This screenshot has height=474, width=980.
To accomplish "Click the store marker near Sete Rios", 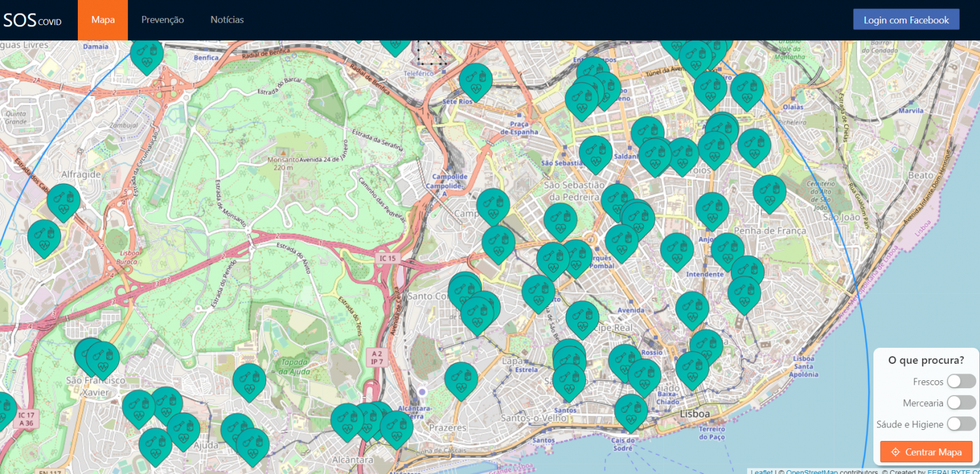I will (476, 82).
